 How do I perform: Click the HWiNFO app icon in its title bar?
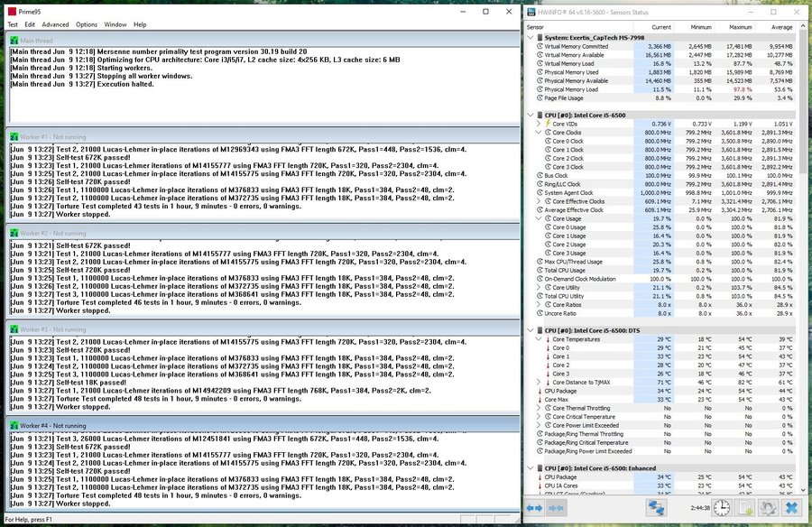click(531, 12)
